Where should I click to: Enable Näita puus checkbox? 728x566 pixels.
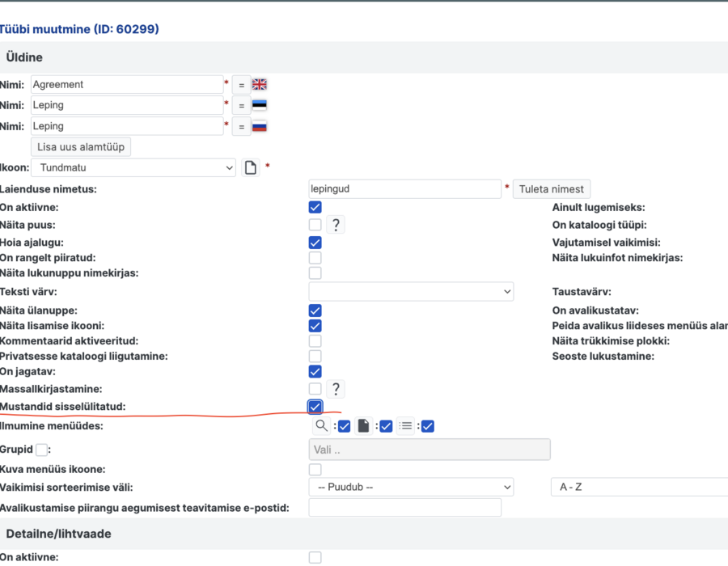click(x=315, y=225)
